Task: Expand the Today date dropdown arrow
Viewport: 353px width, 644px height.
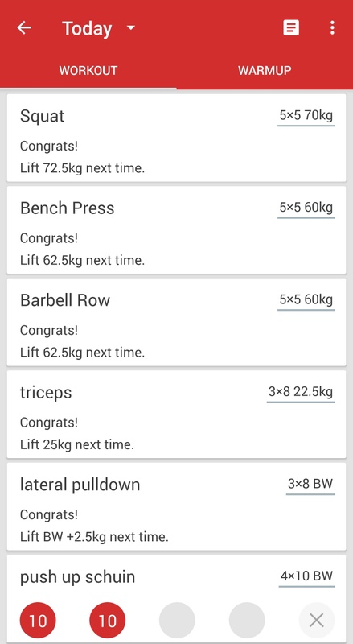Action: click(x=131, y=28)
